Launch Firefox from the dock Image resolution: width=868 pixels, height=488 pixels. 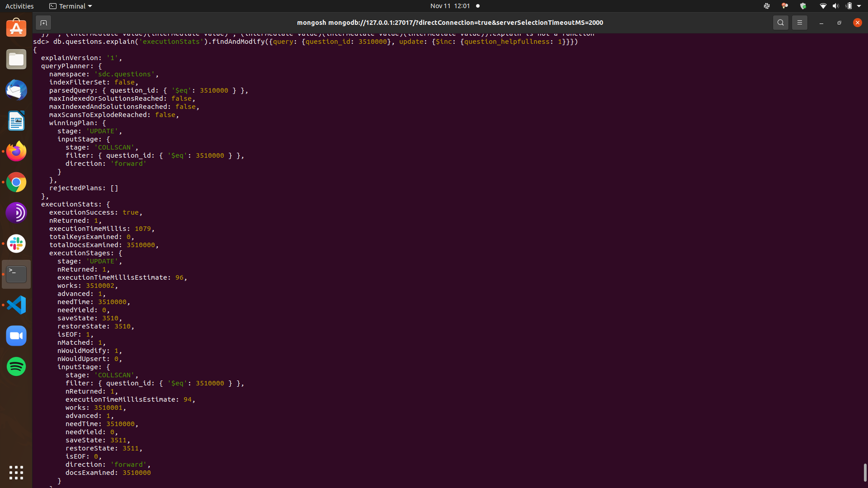(x=16, y=151)
